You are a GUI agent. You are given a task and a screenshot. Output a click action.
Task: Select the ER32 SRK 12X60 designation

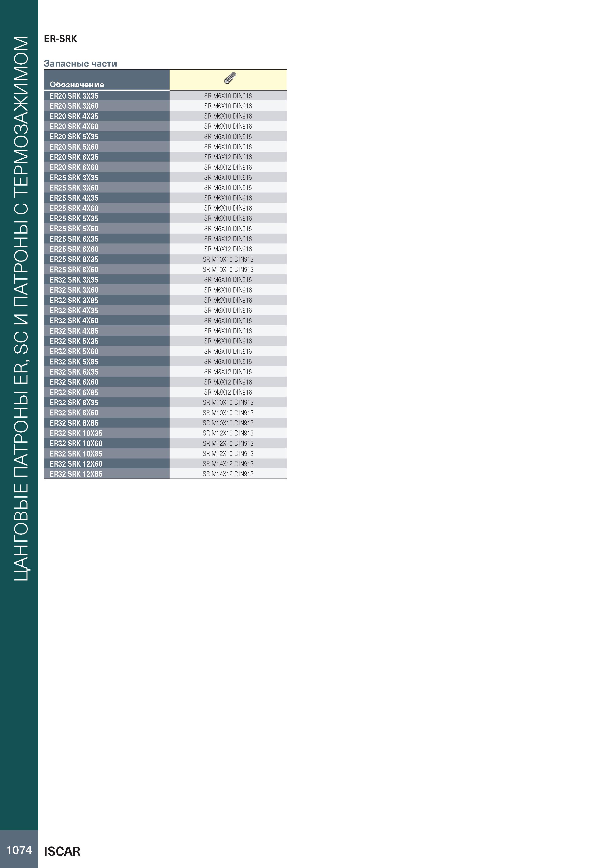point(76,464)
